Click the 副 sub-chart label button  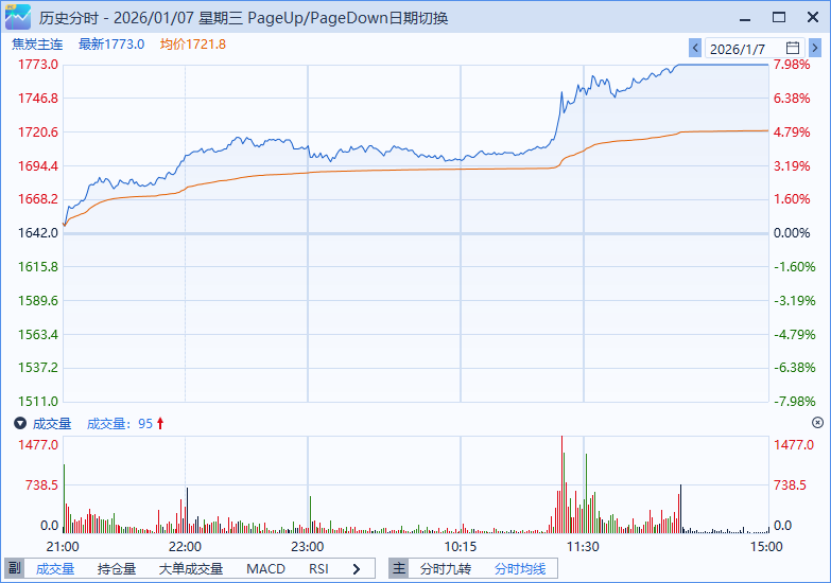pyautogui.click(x=14, y=569)
